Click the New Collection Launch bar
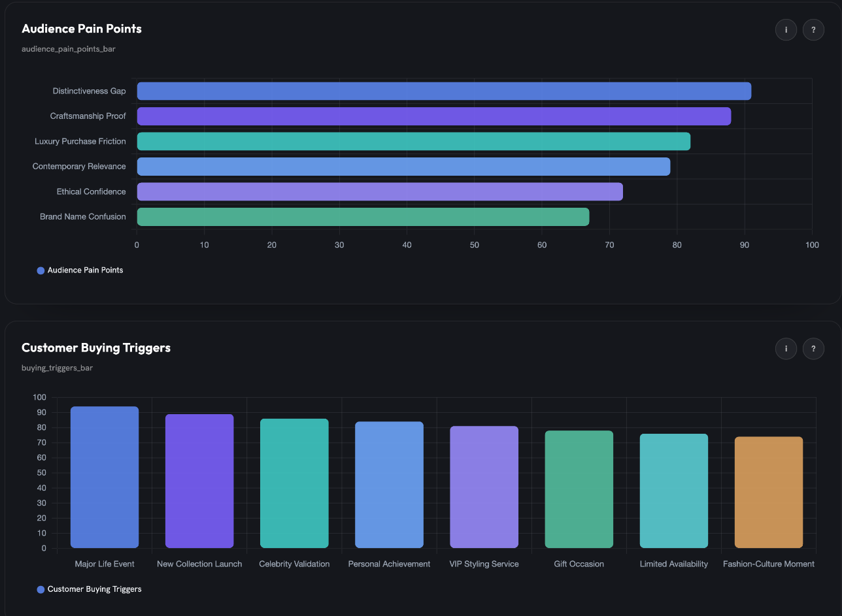Image resolution: width=842 pixels, height=616 pixels. click(199, 481)
